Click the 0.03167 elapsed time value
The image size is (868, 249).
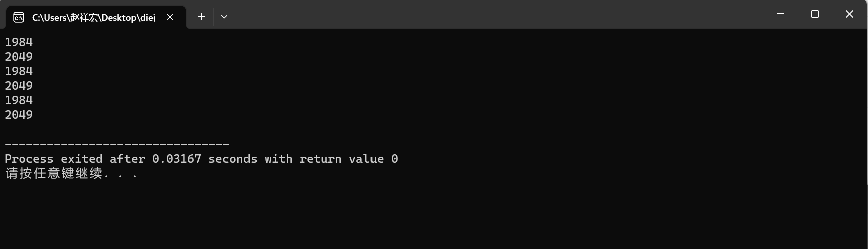pos(176,159)
